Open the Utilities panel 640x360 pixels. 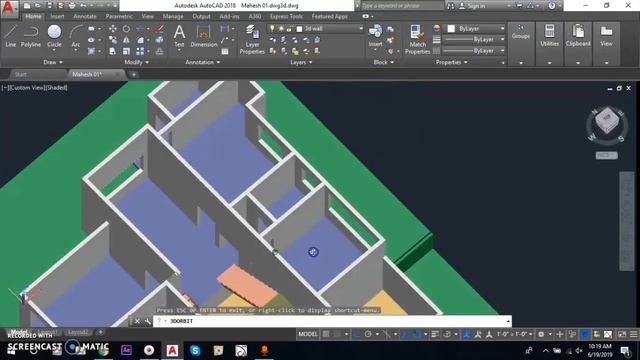(x=549, y=36)
